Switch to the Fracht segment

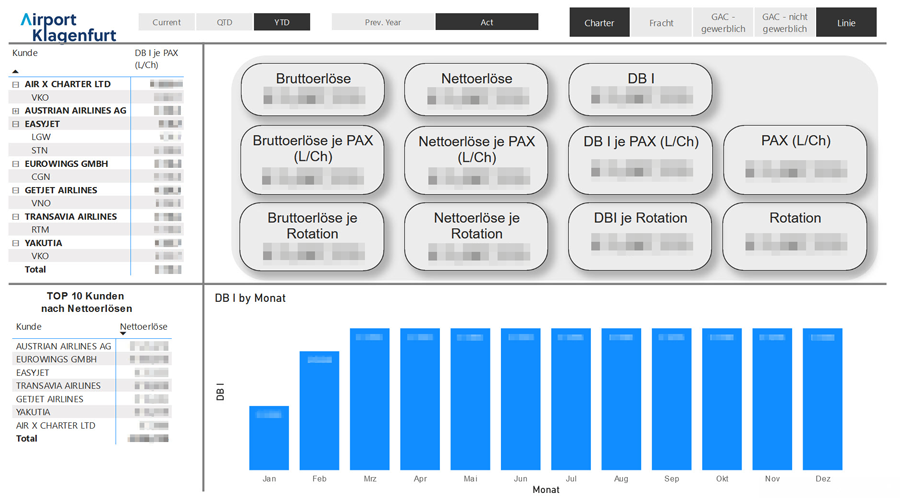click(x=661, y=22)
